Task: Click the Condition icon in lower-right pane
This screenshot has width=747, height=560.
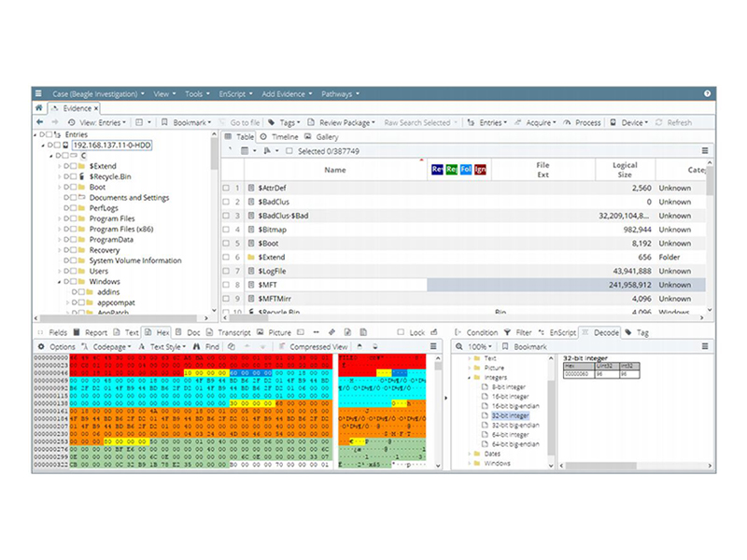Action: click(458, 332)
